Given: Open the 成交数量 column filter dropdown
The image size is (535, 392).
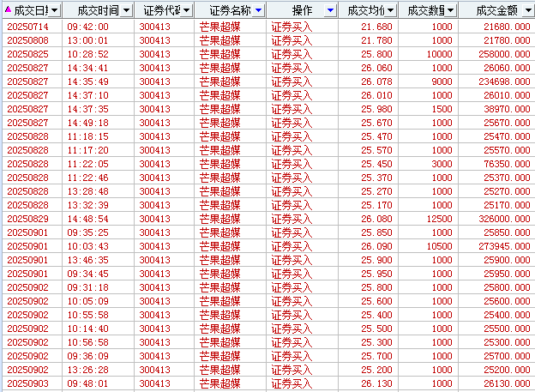Looking at the screenshot, I should coord(451,10).
